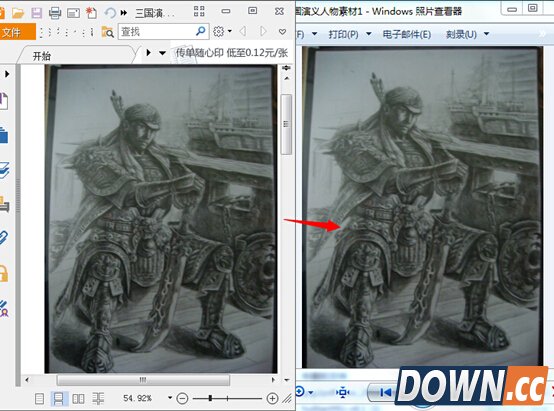Open the 54.92% zoom dropdown
The width and height of the screenshot is (554, 411).
click(x=170, y=398)
